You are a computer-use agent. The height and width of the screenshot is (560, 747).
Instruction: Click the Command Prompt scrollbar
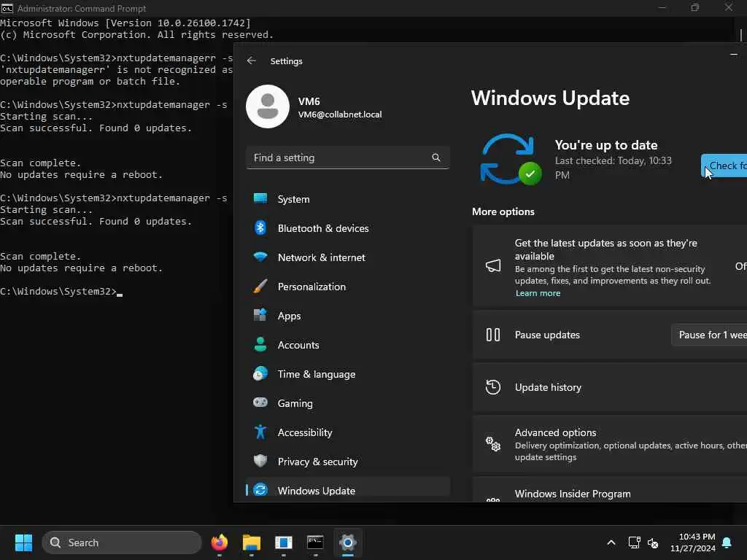[x=741, y=35]
